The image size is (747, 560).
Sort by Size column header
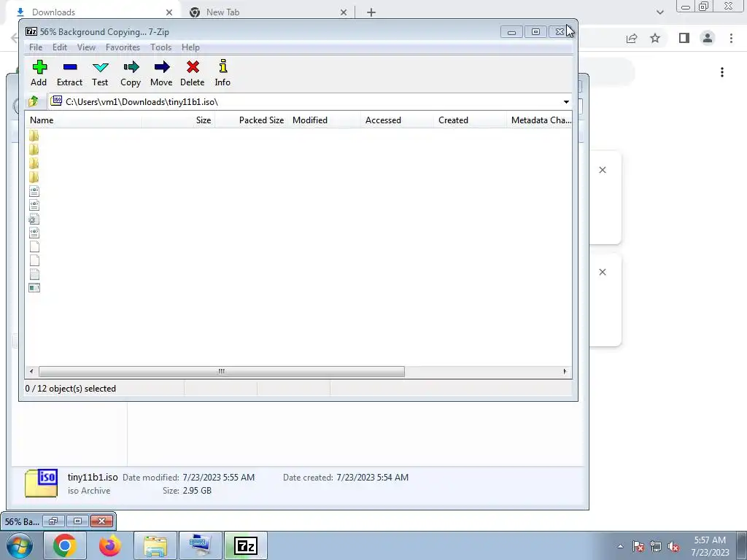(179, 120)
